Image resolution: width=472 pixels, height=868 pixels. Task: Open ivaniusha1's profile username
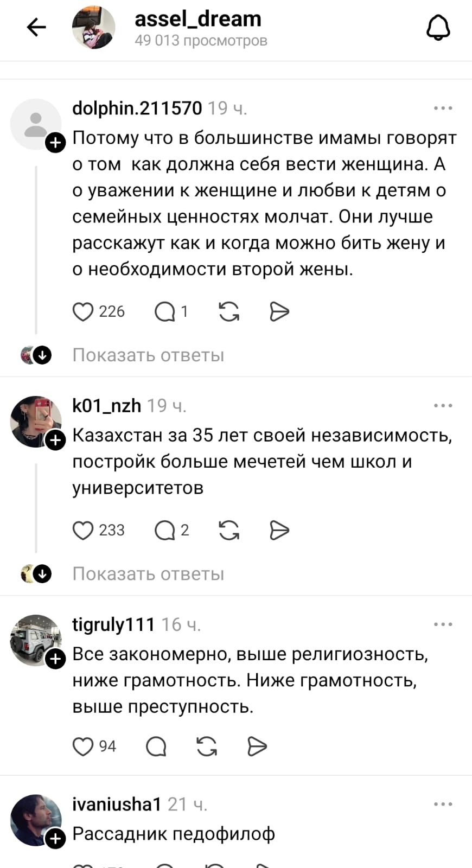117,804
